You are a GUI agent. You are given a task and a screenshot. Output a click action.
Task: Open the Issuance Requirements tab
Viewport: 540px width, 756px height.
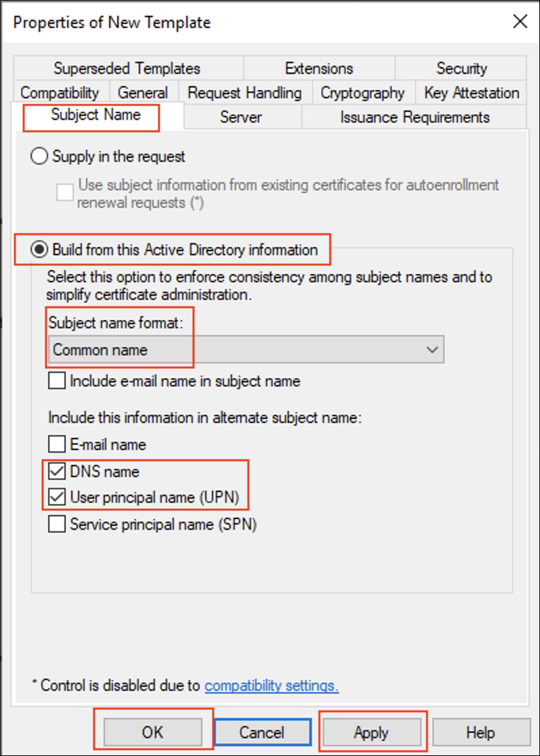click(415, 117)
